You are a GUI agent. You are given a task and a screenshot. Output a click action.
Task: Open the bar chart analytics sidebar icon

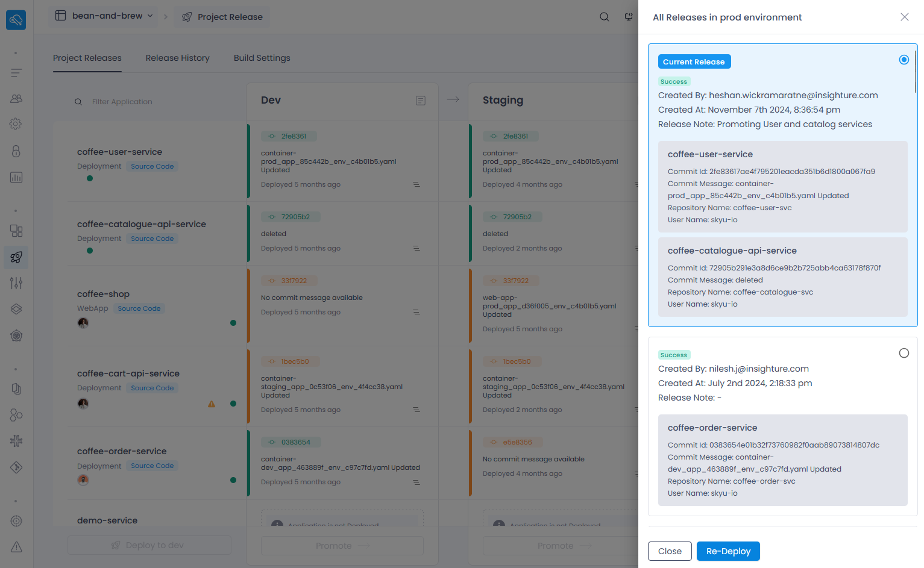[16, 177]
